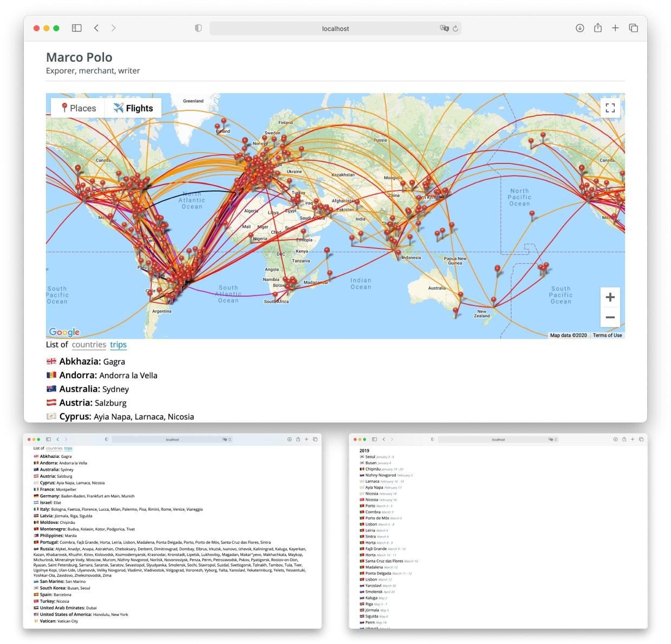Open a new browser tab with the plus icon
Viewport: 671px width, 644px height.
[x=615, y=28]
